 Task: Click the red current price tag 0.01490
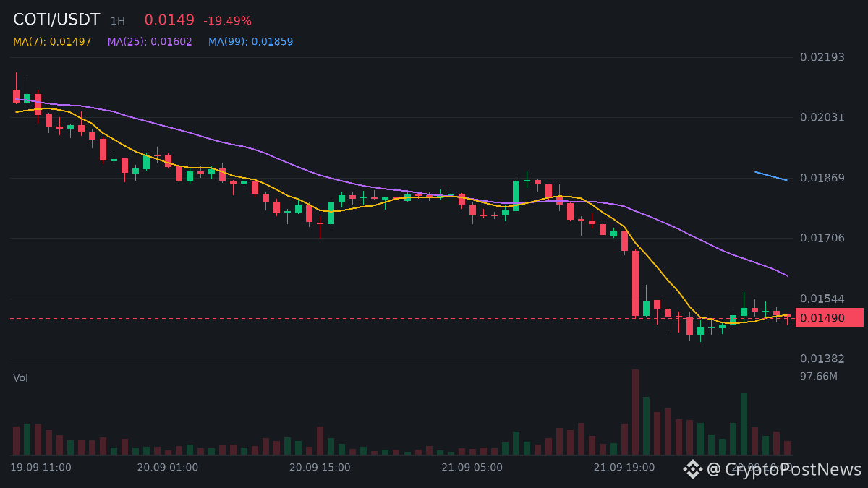pos(830,318)
